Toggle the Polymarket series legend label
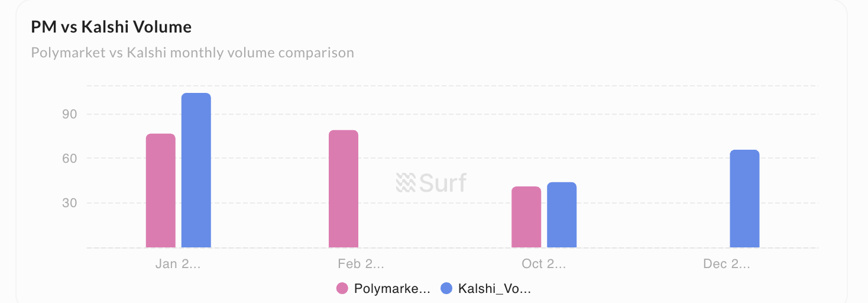This screenshot has height=303, width=868. [391, 289]
